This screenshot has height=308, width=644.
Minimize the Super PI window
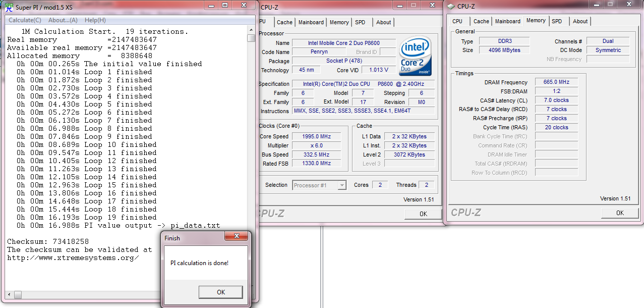(211, 6)
